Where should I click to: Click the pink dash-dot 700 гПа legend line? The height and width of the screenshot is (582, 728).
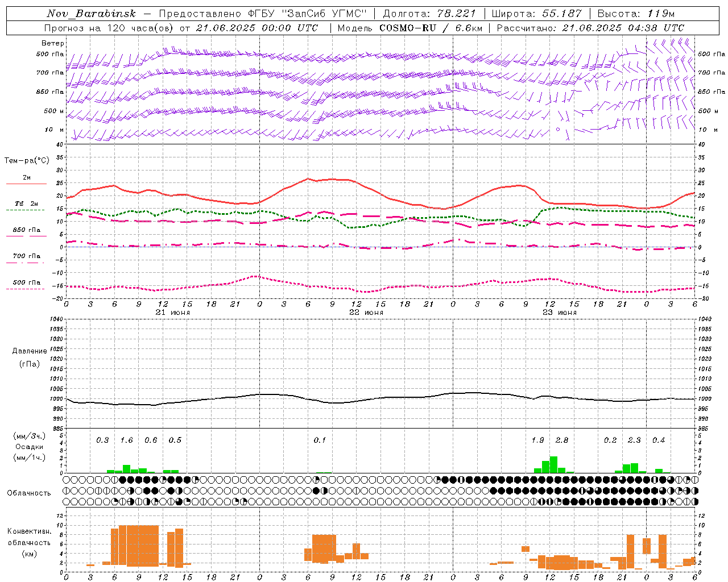pyautogui.click(x=25, y=263)
